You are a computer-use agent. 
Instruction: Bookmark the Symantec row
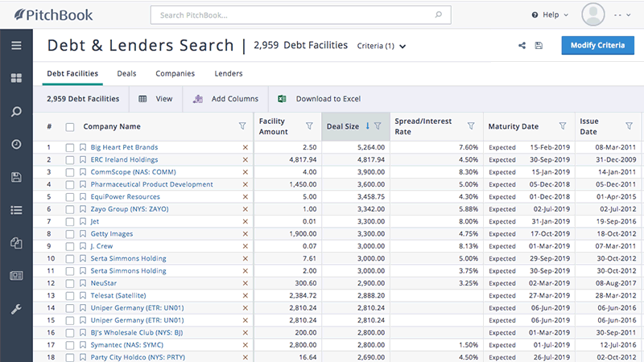pyautogui.click(x=83, y=345)
